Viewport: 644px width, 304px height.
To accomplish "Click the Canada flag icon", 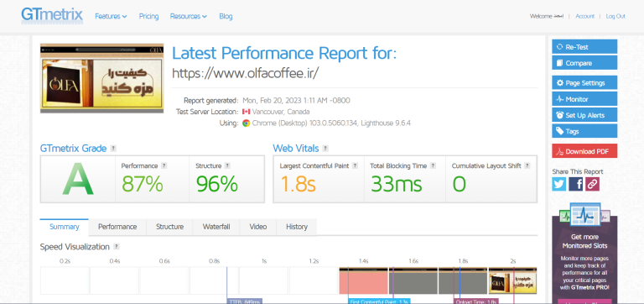I will click(x=246, y=112).
